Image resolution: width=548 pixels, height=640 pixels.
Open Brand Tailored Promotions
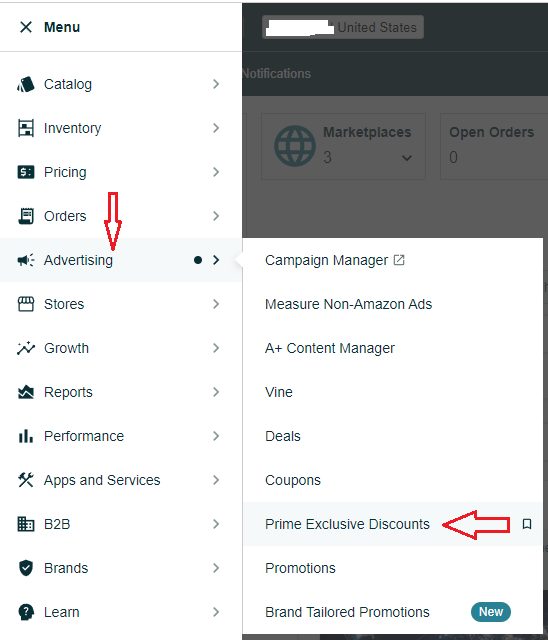(x=347, y=612)
